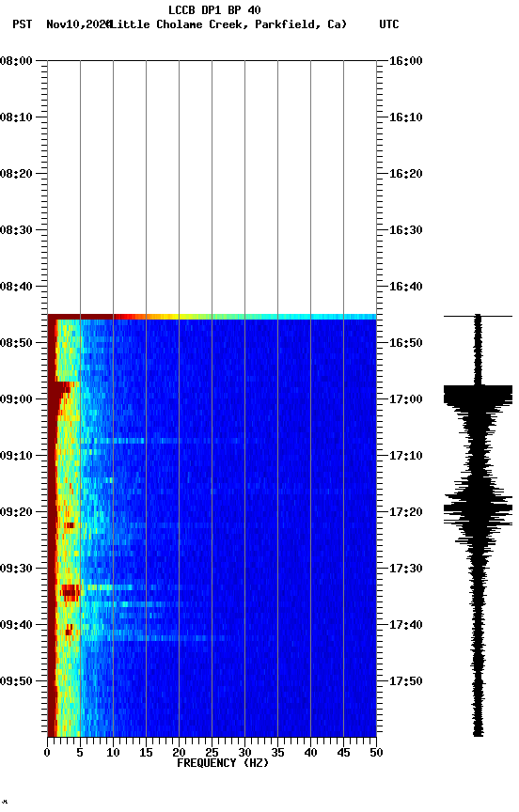Click the 09:30 PST time label
Image resolution: width=519 pixels, height=812 pixels.
tap(16, 569)
